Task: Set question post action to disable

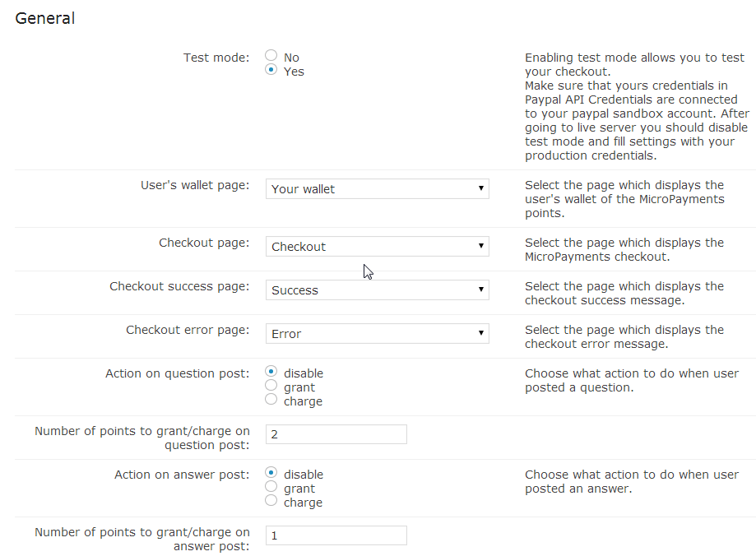Action: (271, 373)
